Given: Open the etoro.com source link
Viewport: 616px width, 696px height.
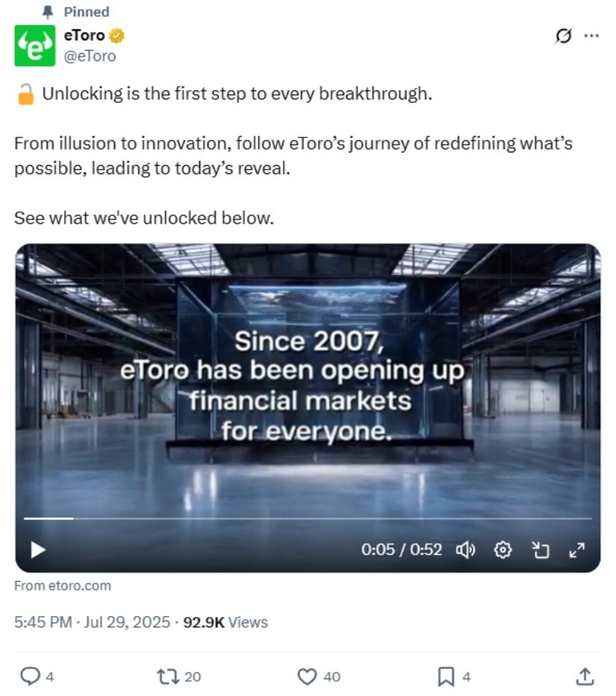Looking at the screenshot, I should (x=63, y=586).
